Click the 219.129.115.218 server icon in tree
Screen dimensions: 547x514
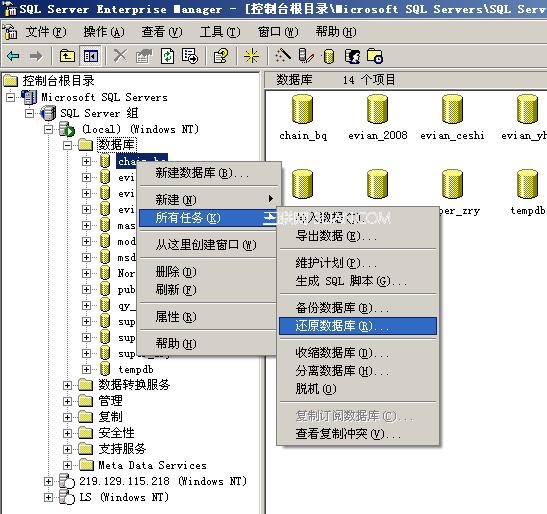[67, 481]
